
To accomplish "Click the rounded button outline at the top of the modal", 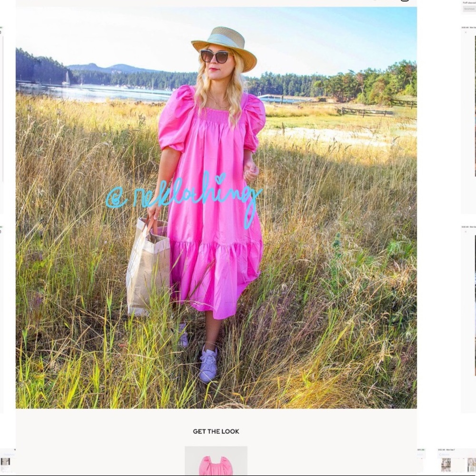I will pyautogui.click(x=405, y=1).
